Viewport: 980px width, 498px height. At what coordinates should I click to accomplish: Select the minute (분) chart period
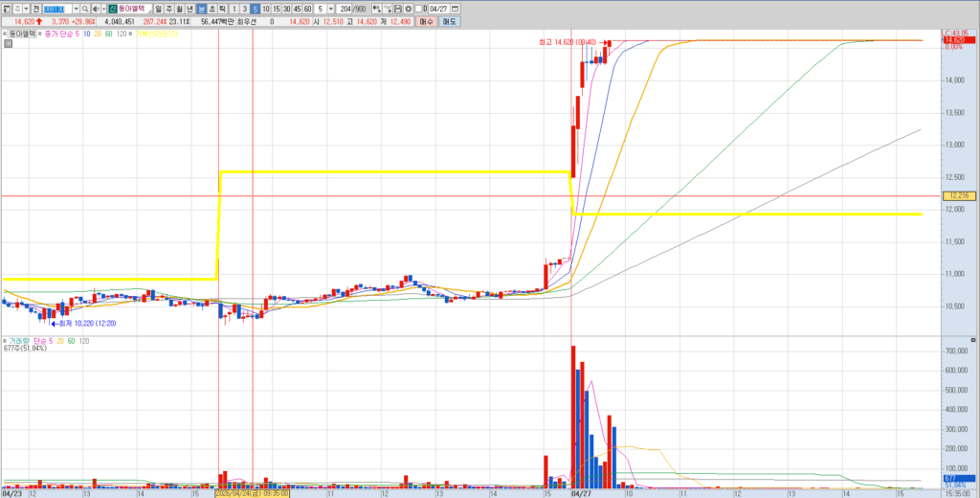[201, 9]
